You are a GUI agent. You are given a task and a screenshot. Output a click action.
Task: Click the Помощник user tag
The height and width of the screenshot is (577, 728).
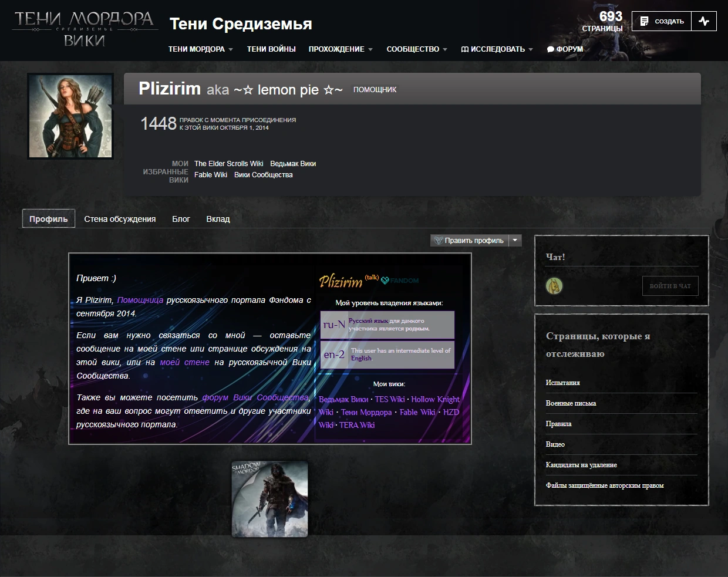pyautogui.click(x=375, y=90)
